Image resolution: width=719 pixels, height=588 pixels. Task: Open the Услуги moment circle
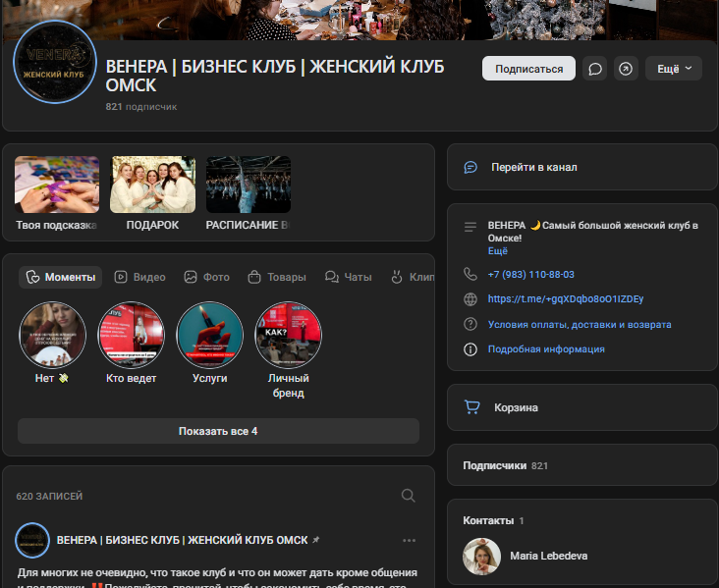[209, 335]
